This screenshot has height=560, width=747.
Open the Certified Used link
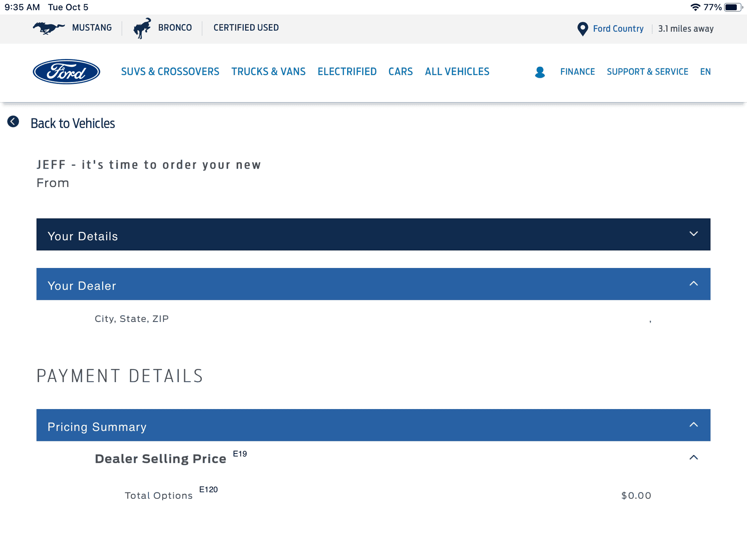(246, 28)
